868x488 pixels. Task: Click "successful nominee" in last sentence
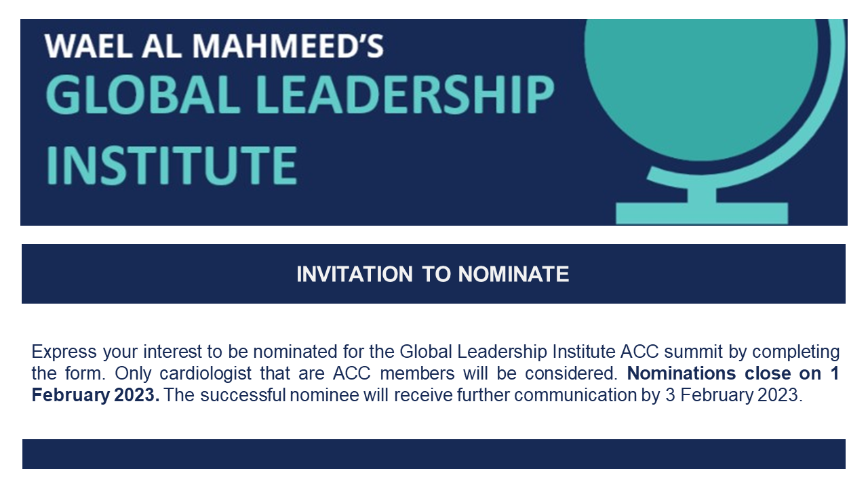pyautogui.click(x=266, y=396)
